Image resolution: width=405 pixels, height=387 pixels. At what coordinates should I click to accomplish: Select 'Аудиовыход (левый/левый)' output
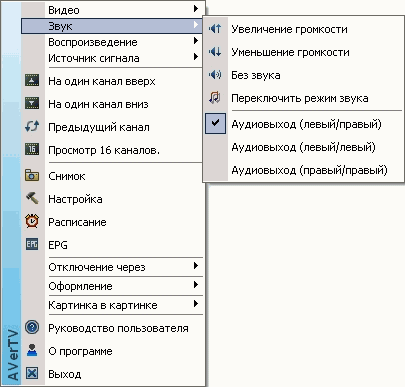(x=303, y=147)
